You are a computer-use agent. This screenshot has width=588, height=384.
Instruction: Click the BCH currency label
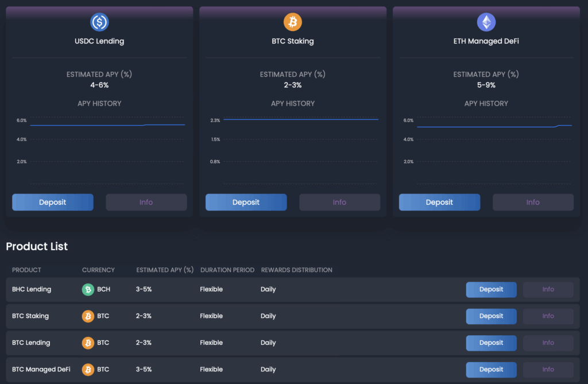coord(103,289)
